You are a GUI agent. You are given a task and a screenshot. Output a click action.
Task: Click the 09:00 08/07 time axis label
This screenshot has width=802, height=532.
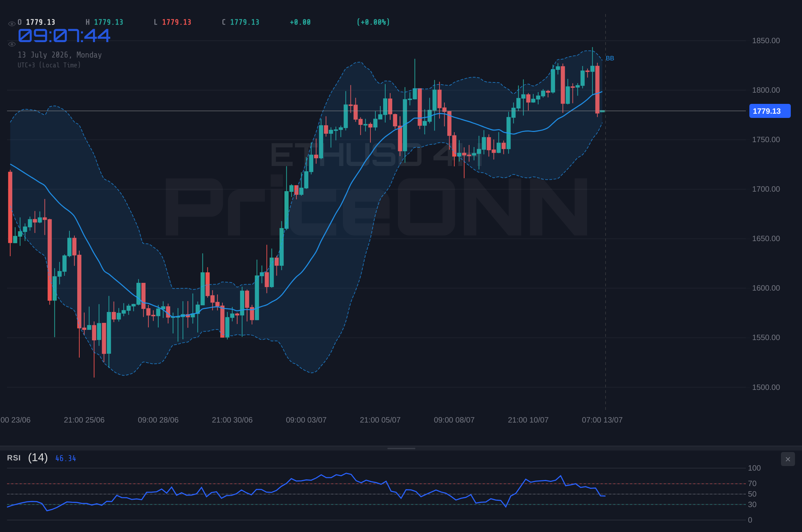(454, 420)
